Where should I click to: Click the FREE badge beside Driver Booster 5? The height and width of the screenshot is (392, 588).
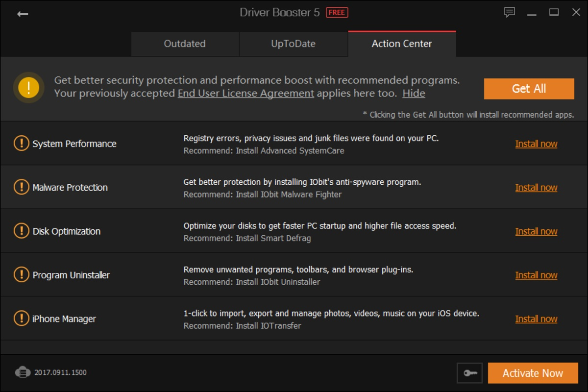(337, 12)
